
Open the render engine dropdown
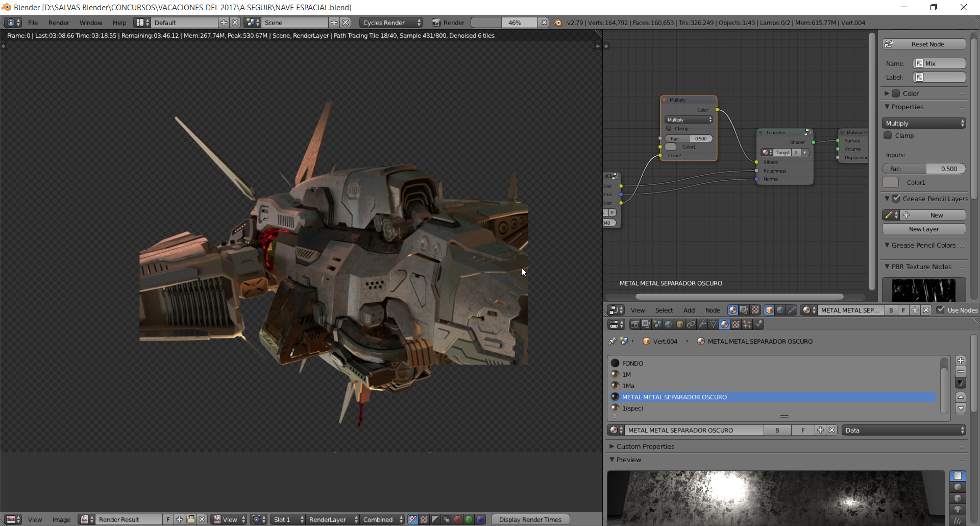(391, 22)
